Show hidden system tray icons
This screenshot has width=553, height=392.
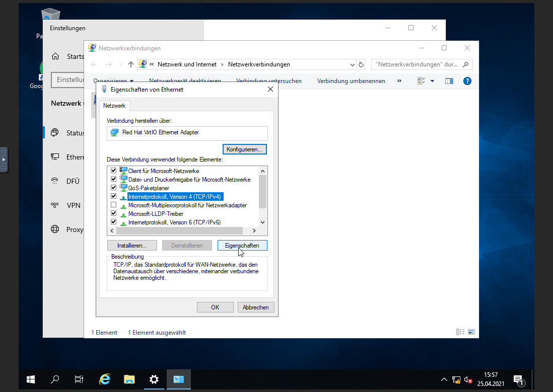click(444, 379)
